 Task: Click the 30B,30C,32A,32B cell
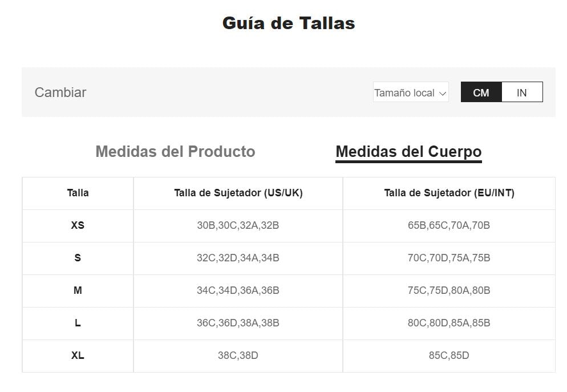pos(238,225)
